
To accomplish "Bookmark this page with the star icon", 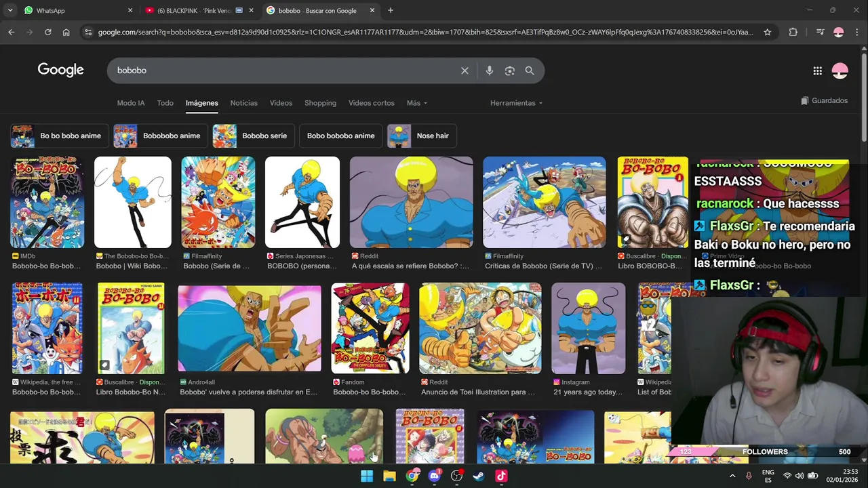I will pos(768,32).
